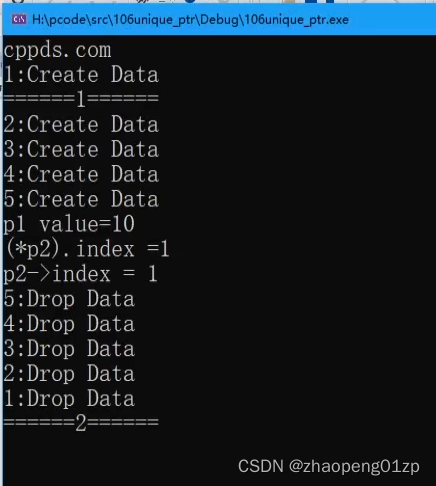Click the '4:Create Data' line
The image size is (436, 486).
[81, 174]
